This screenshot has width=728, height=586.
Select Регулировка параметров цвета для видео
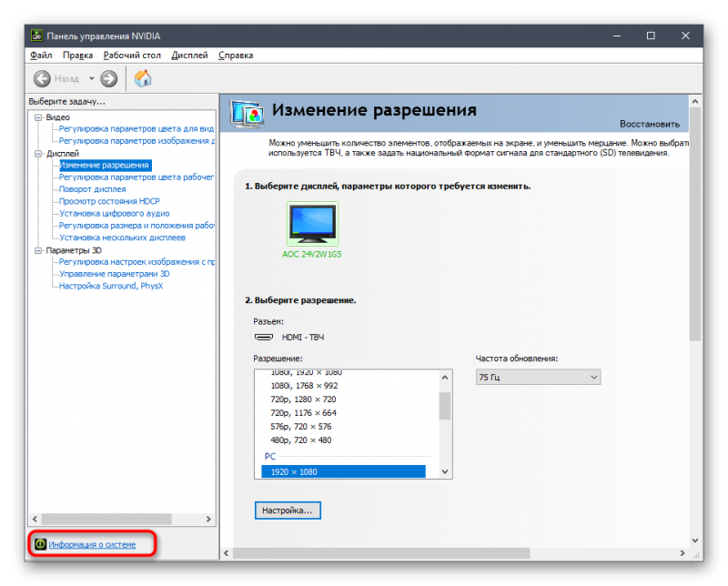[x=136, y=129]
